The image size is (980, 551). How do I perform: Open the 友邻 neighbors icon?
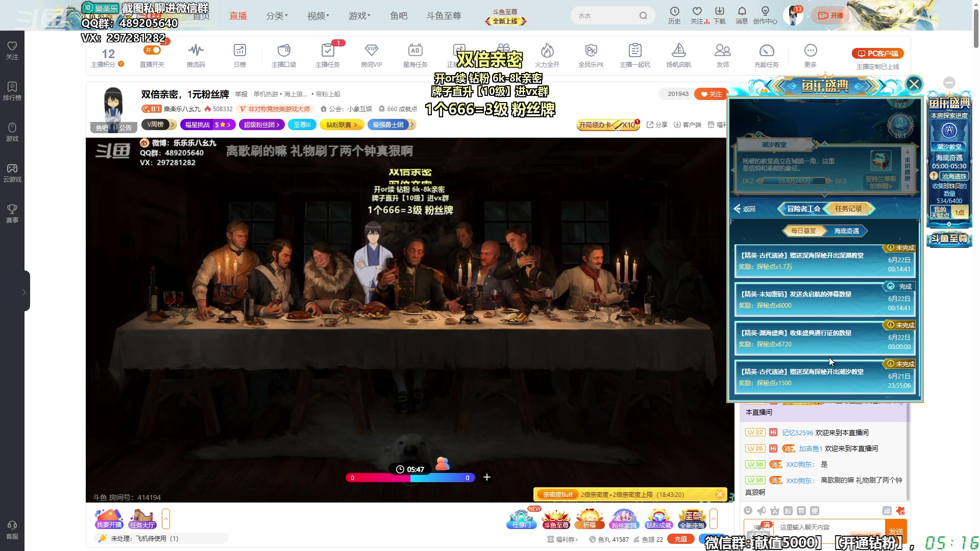click(x=723, y=55)
